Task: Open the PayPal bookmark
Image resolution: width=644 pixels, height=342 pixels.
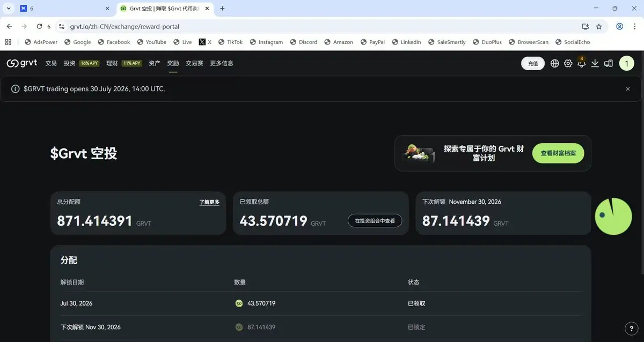Action: (372, 42)
